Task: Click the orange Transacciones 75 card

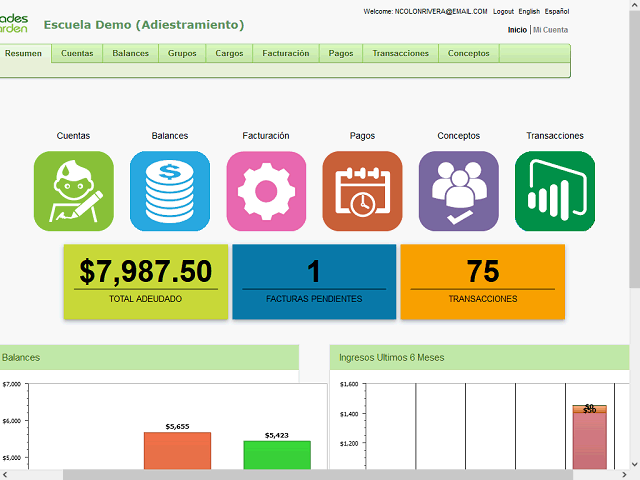Action: (482, 281)
